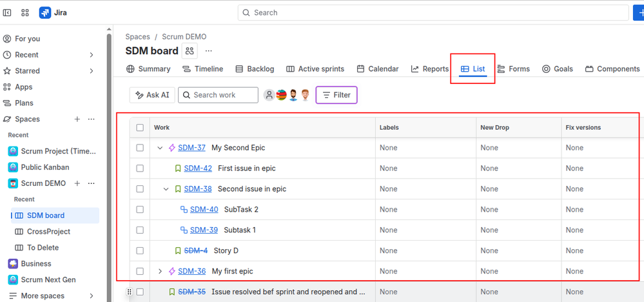Collapse the SDM-38 Second issue in epic row

click(166, 189)
